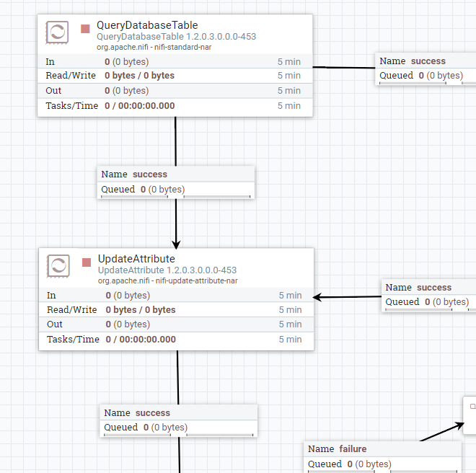476x473 pixels.
Task: Click queue fill bar of connection between the two processors
Action: (x=176, y=197)
